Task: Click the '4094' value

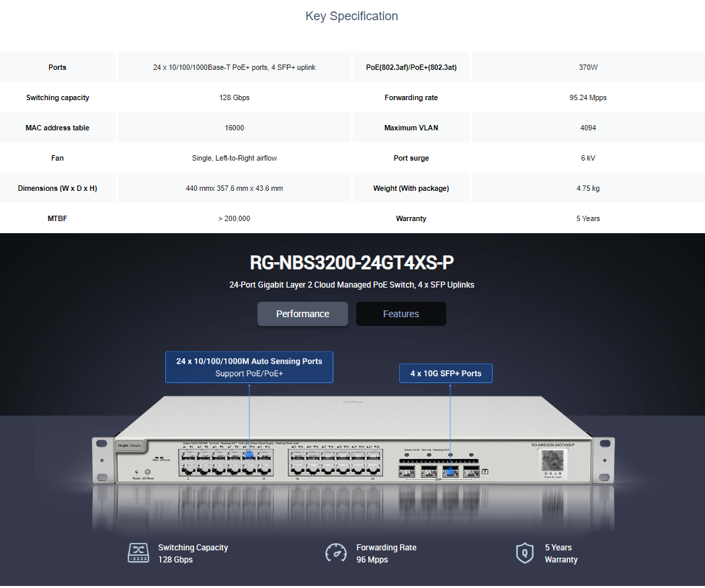Action: coord(588,128)
